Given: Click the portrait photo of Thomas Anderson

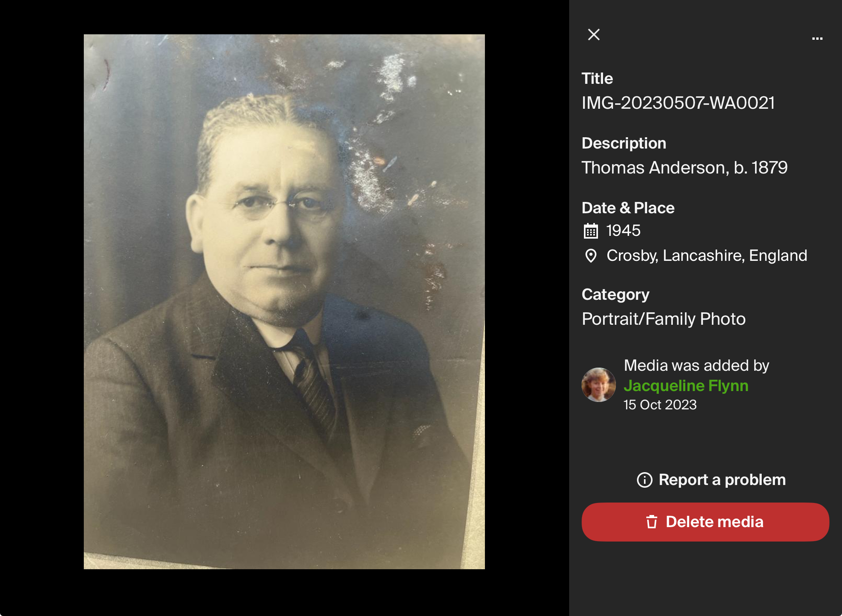Looking at the screenshot, I should point(284,302).
